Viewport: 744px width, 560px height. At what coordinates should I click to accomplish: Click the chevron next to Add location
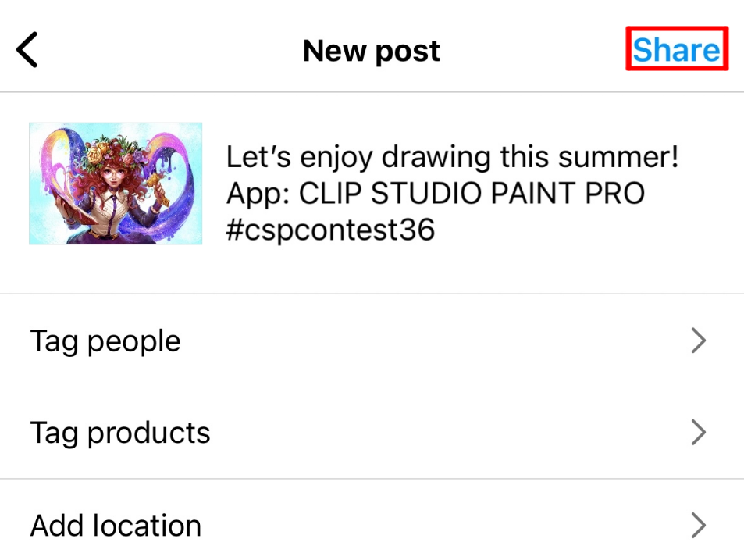pos(699,525)
